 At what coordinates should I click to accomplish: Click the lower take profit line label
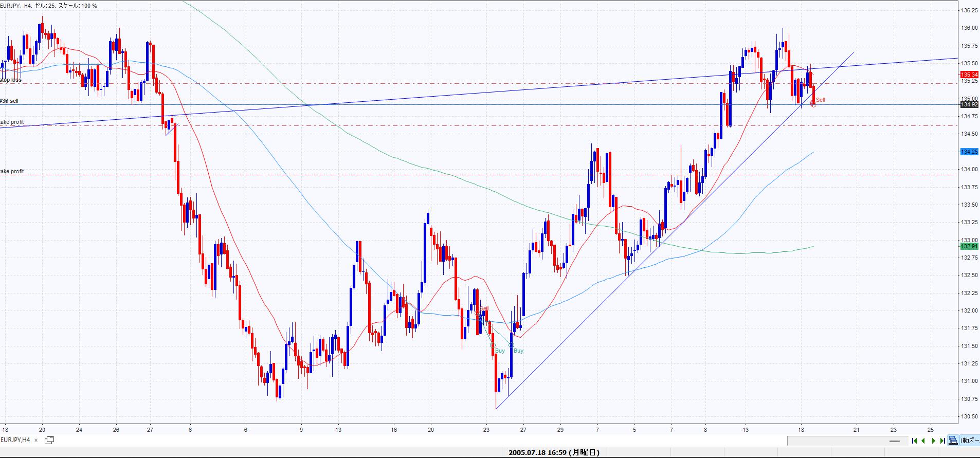(12, 172)
